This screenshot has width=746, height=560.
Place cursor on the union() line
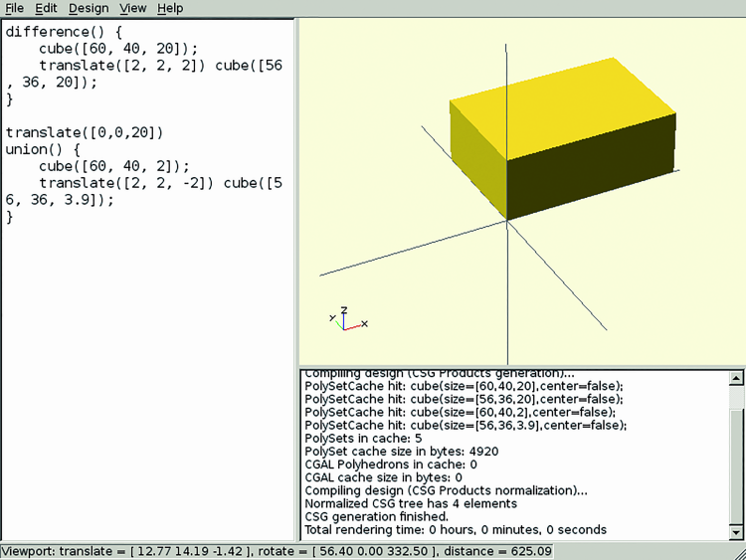pyautogui.click(x=39, y=149)
